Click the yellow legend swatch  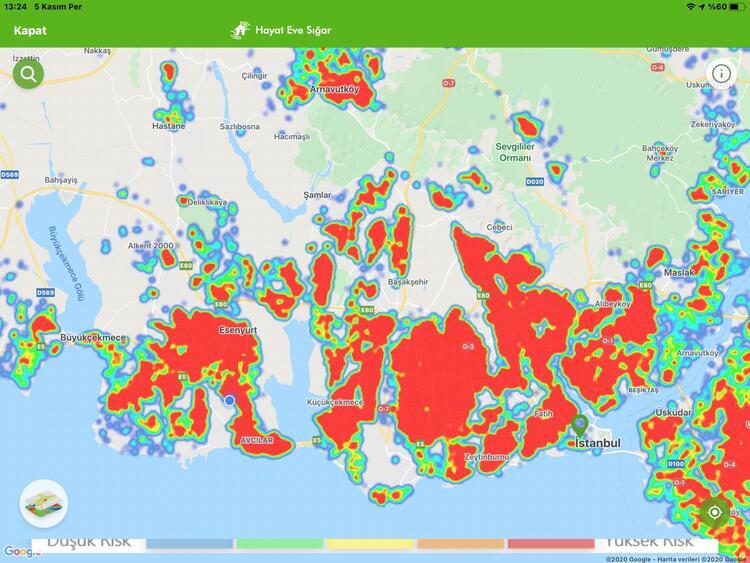tap(370, 543)
